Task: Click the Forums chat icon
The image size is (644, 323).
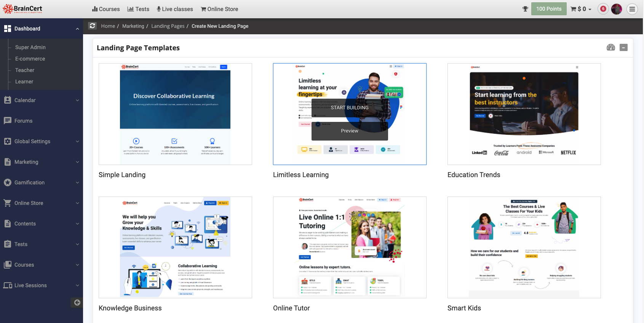Action: [x=8, y=121]
